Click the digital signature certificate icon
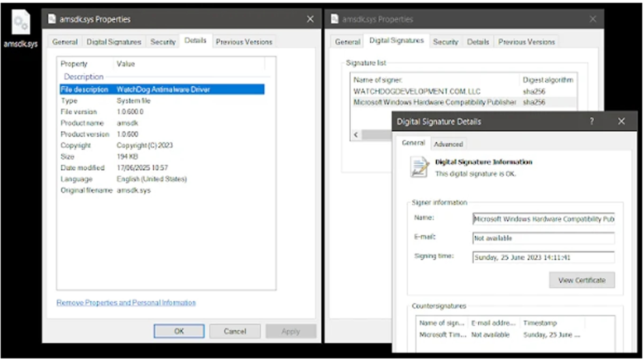644x359 pixels. pos(419,167)
